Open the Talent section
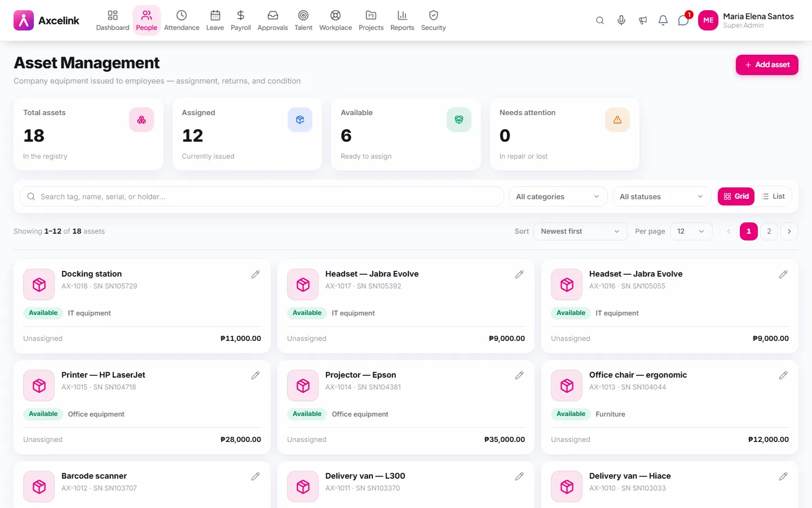The image size is (812, 508). click(303, 20)
